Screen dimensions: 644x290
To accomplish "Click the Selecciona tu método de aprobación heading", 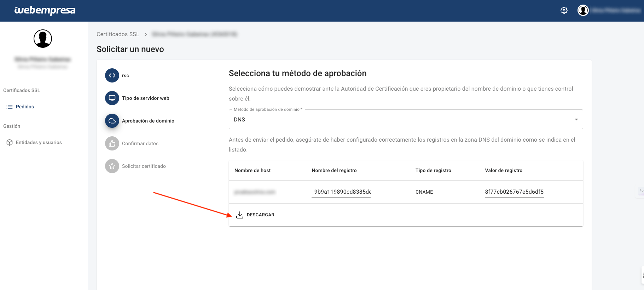I will click(x=297, y=73).
